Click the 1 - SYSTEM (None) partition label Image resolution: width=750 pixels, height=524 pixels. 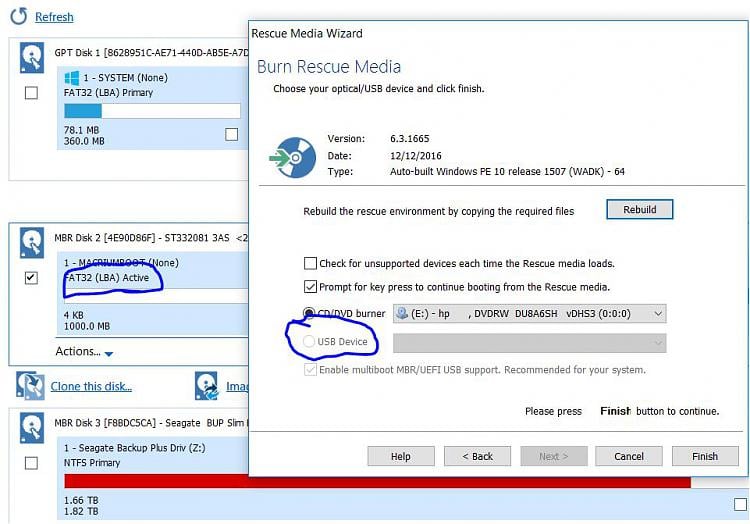tap(125, 77)
